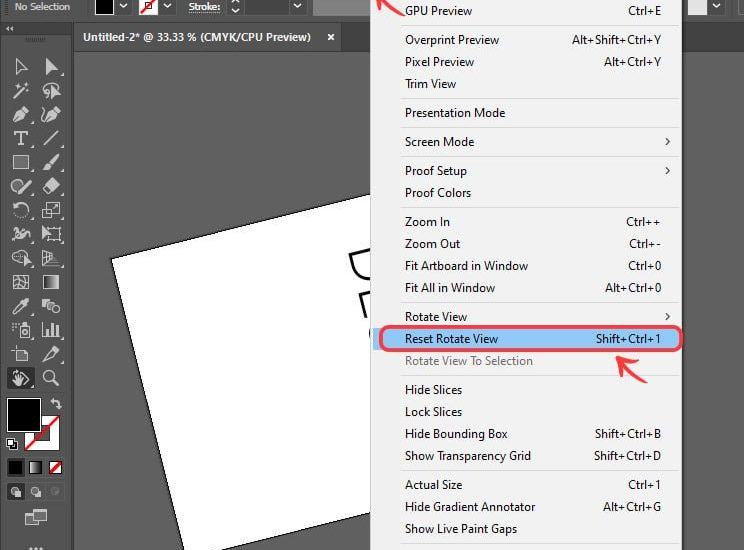Apply None mode button
The image size is (744, 550).
pyautogui.click(x=56, y=467)
